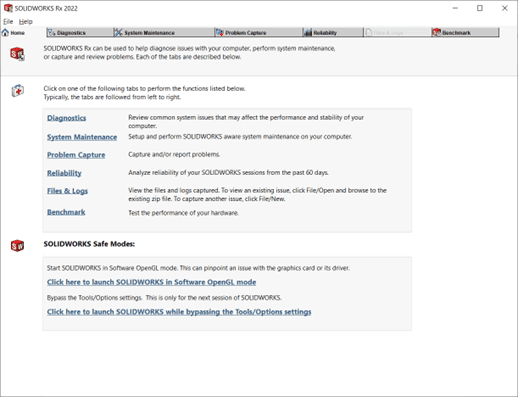Switch to the System Maintenance tab
The height and width of the screenshot is (397, 518).
click(163, 32)
